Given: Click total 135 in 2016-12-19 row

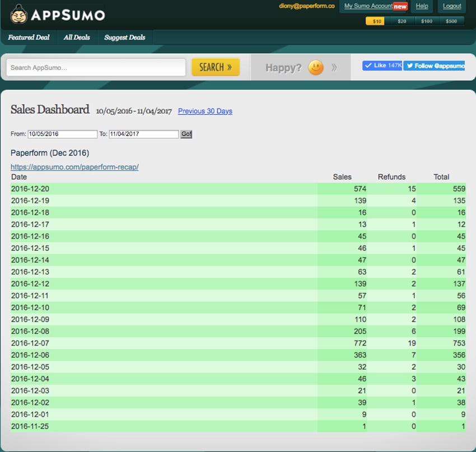Looking at the screenshot, I should [459, 201].
